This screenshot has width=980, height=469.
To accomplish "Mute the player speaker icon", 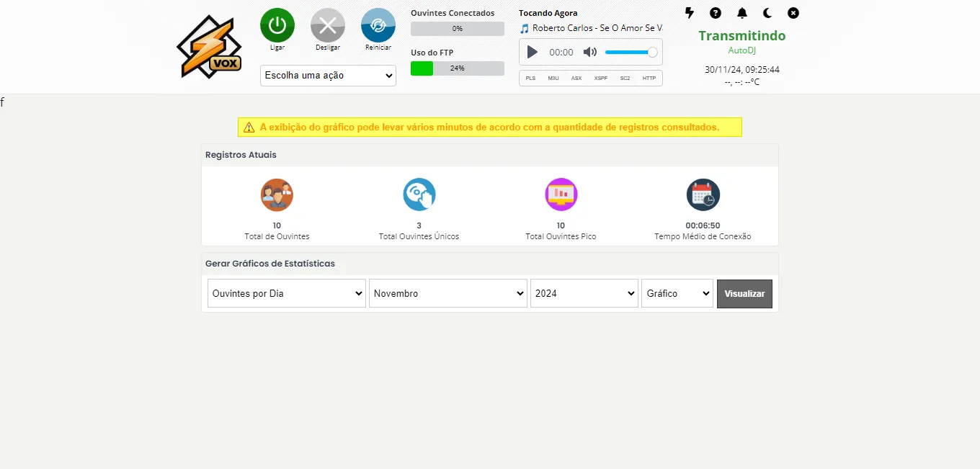I will click(x=589, y=52).
